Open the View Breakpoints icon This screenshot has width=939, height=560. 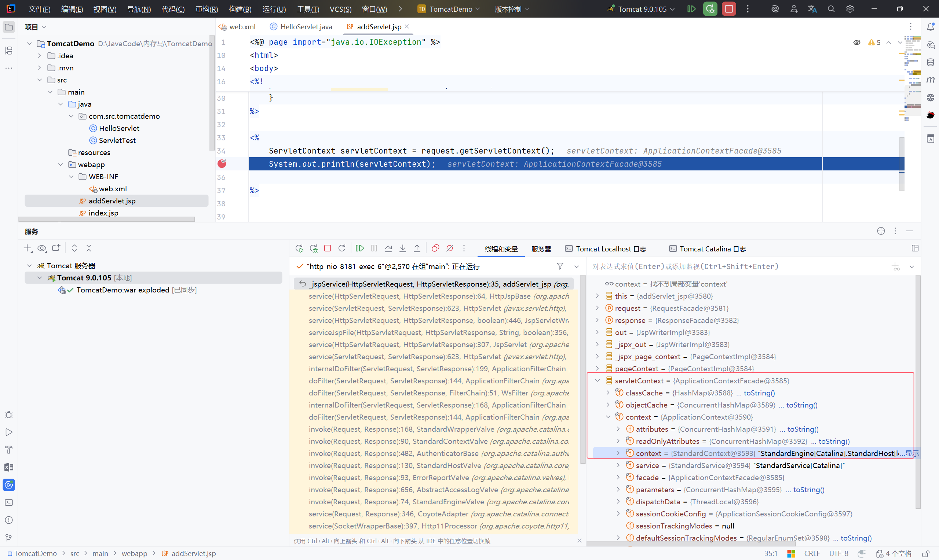pyautogui.click(x=435, y=248)
